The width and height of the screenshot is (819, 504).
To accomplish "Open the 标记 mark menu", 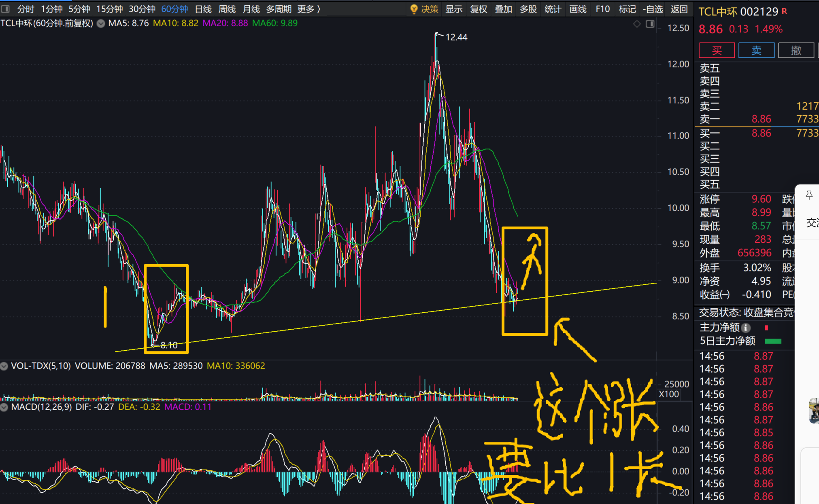I will coord(628,9).
